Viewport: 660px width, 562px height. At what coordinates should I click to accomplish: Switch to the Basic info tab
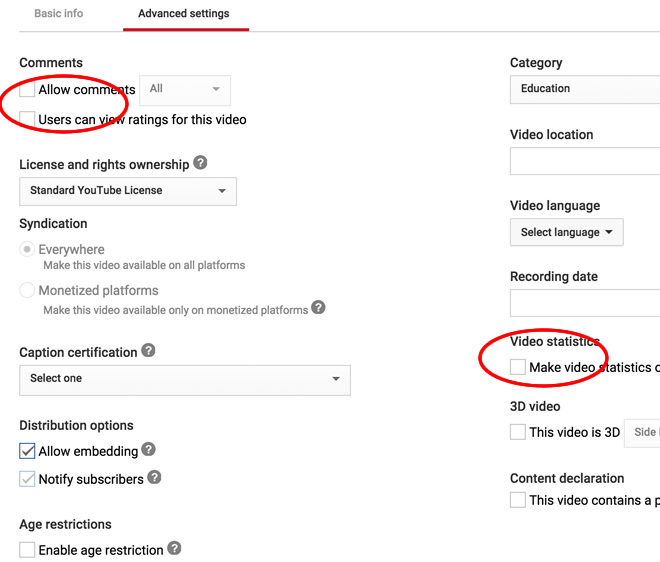pyautogui.click(x=59, y=14)
